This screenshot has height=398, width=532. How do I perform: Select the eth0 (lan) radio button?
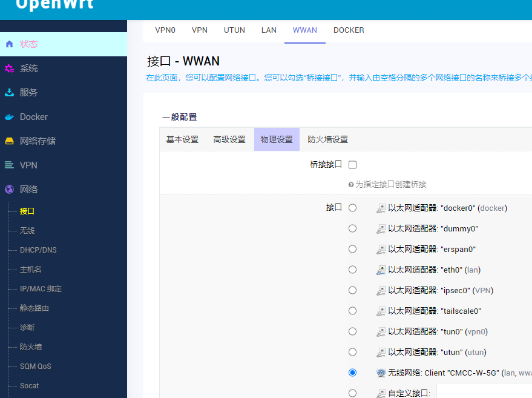pyautogui.click(x=352, y=270)
